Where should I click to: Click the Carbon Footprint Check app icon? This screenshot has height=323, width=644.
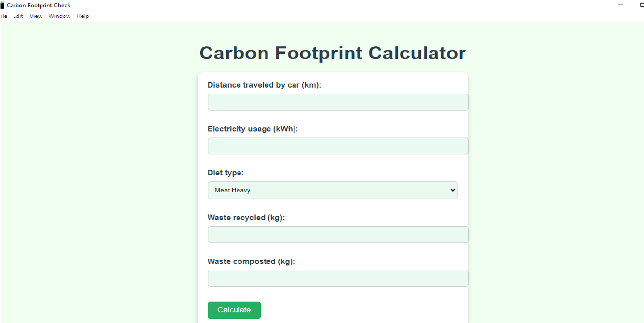click(x=3, y=5)
